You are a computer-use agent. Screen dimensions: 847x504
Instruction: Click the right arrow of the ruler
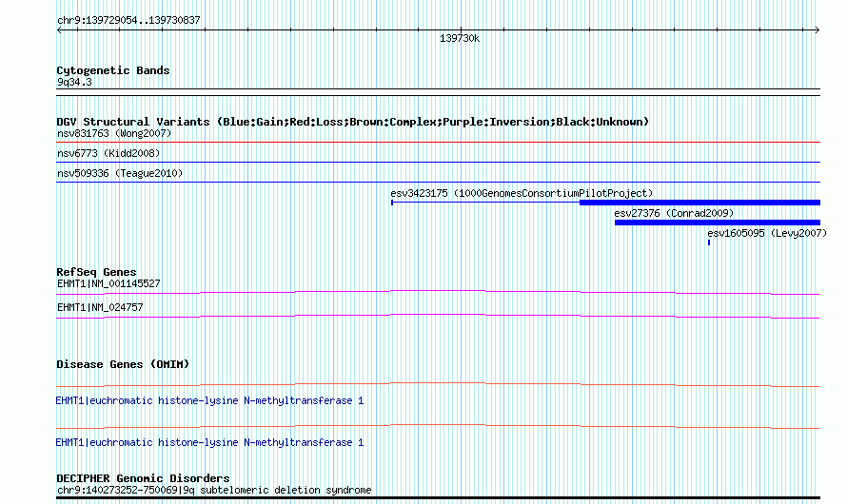point(817,30)
